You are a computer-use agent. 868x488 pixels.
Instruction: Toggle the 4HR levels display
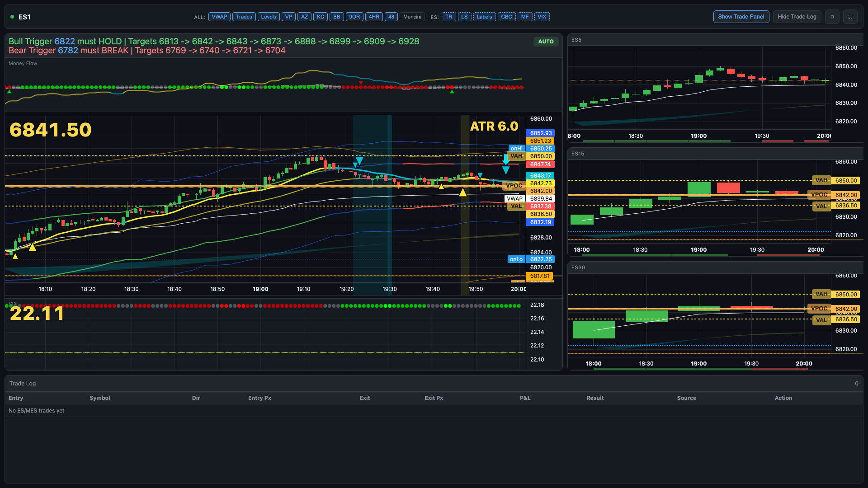click(x=374, y=17)
